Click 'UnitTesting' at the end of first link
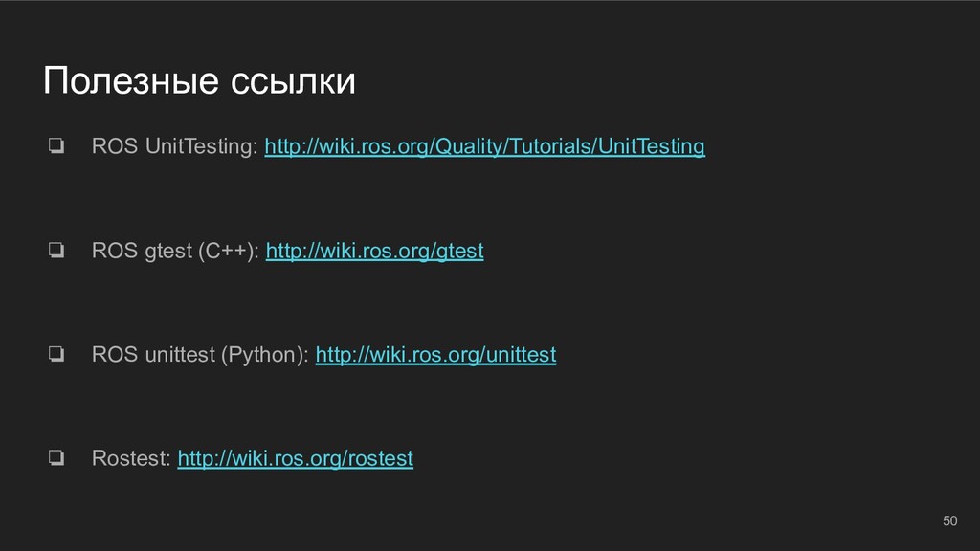Viewport: 980px width, 551px height. tap(651, 146)
